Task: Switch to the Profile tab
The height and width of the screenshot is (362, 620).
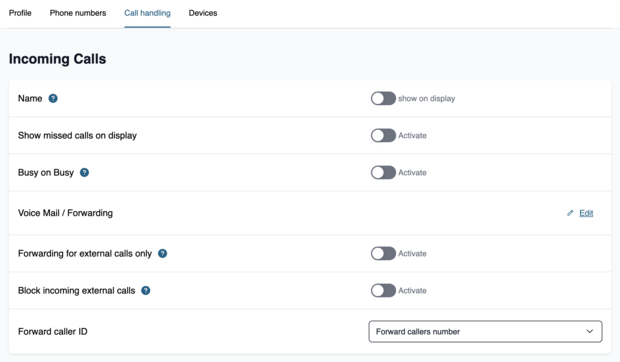Action: (20, 13)
